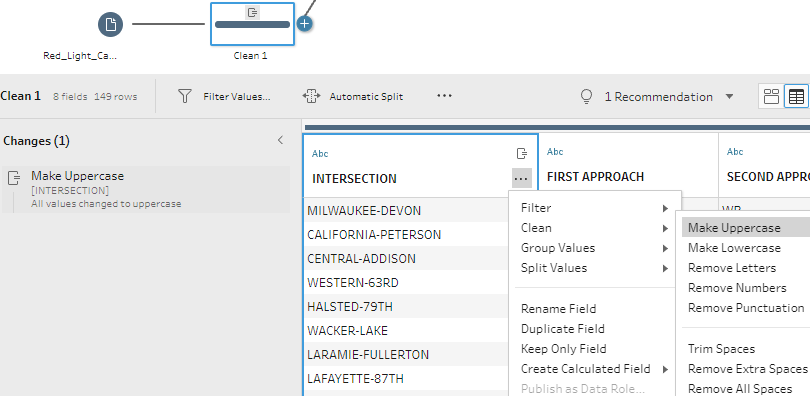Click INTERSECTION column header

click(x=354, y=179)
